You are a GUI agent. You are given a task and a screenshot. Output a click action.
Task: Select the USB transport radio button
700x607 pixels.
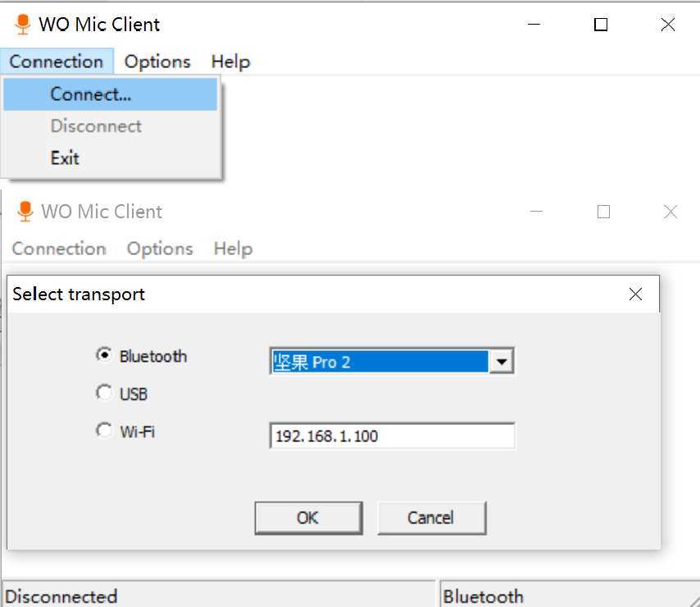click(104, 393)
